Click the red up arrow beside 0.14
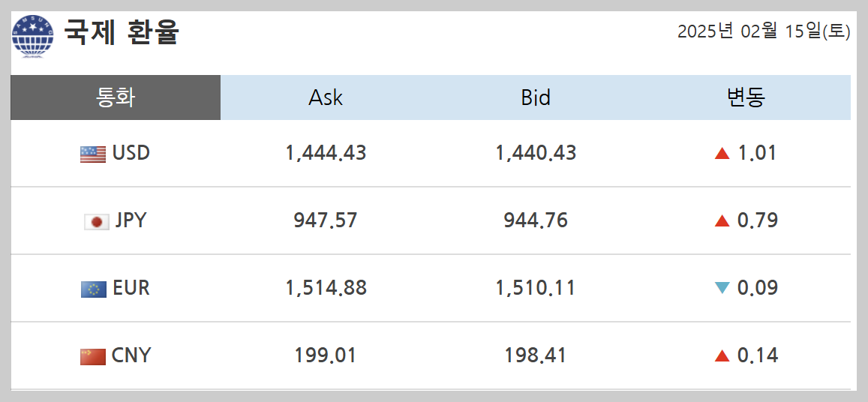Viewport: 868px width, 402px height. (x=722, y=355)
